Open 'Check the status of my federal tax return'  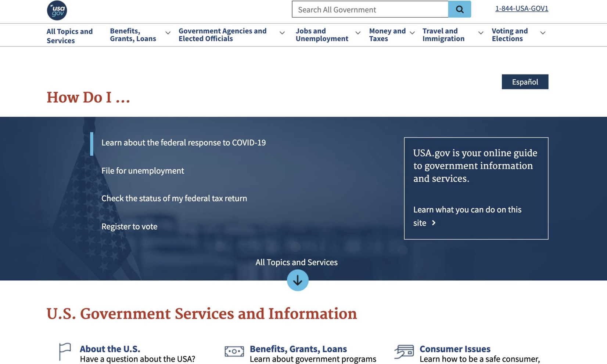pos(174,199)
